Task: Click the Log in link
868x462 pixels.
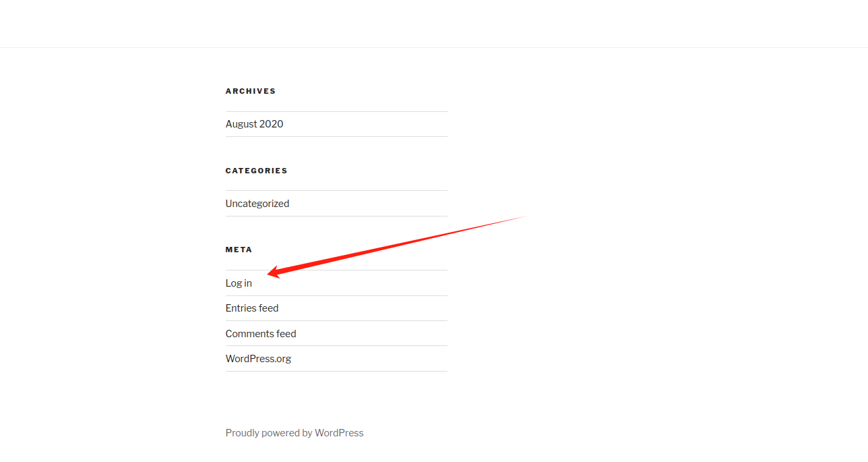Action: pyautogui.click(x=239, y=283)
